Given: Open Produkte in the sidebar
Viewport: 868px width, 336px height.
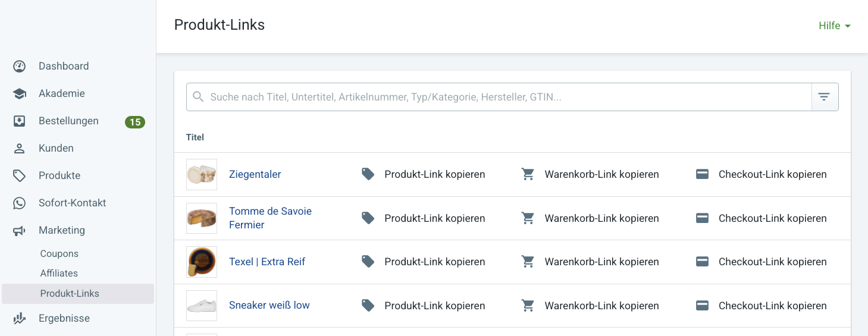Looking at the screenshot, I should (59, 175).
